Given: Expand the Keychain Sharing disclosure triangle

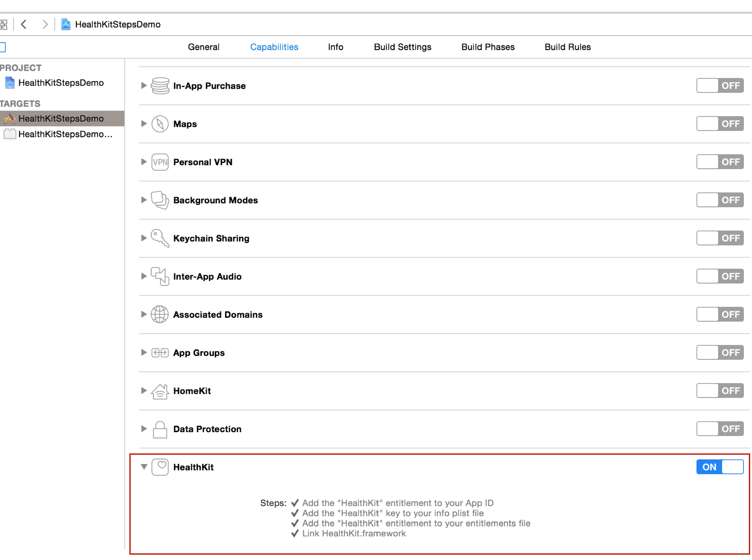Looking at the screenshot, I should pos(144,238).
